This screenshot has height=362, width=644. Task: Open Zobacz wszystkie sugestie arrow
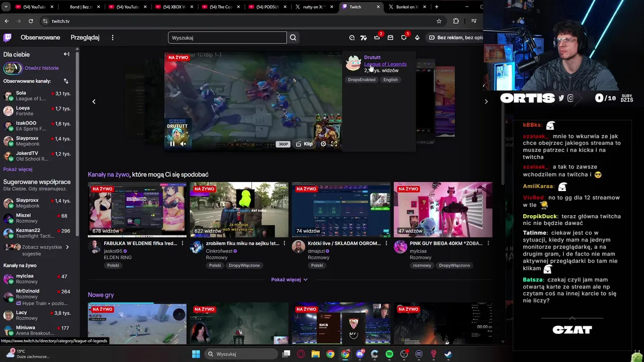[67, 247]
